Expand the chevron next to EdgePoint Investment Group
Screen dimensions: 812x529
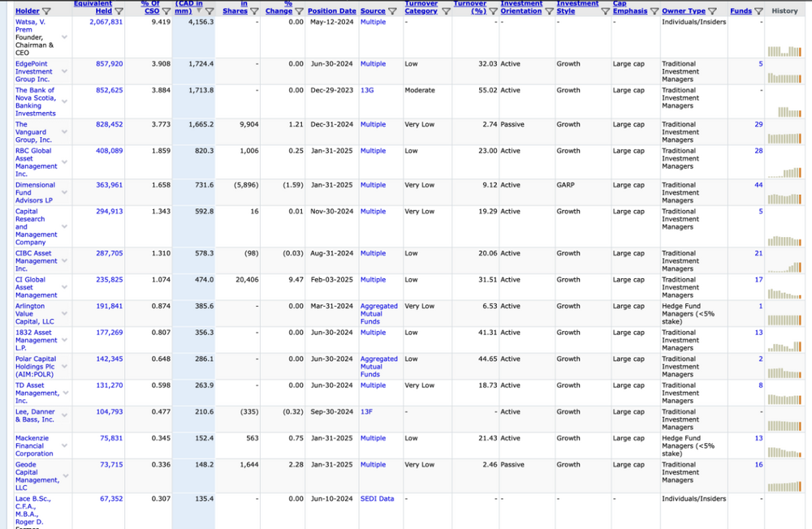pos(64,71)
